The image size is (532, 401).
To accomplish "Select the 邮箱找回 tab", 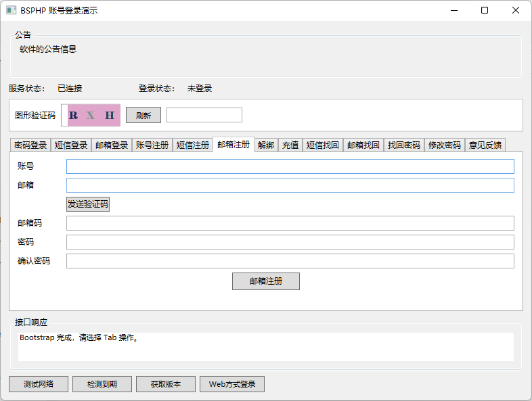I will pyautogui.click(x=363, y=145).
